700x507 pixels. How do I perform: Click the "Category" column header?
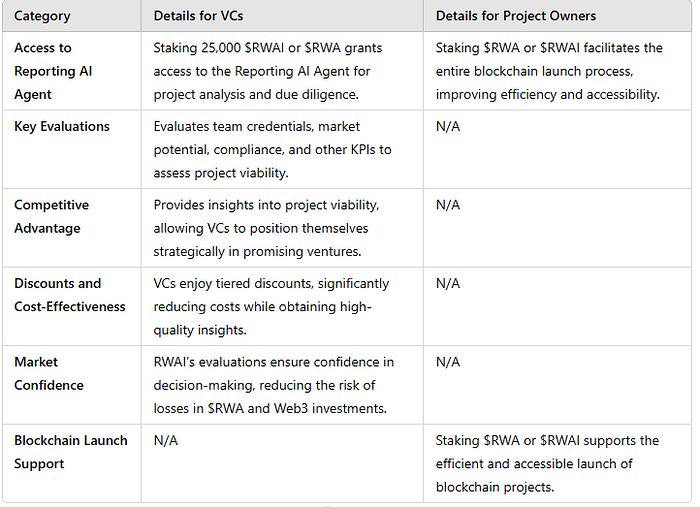42,16
